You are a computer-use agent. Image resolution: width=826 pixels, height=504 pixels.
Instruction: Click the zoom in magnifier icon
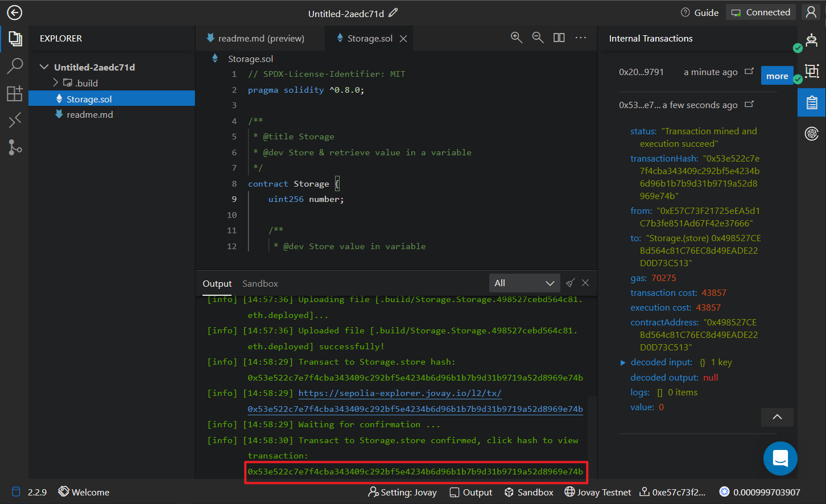coord(517,38)
